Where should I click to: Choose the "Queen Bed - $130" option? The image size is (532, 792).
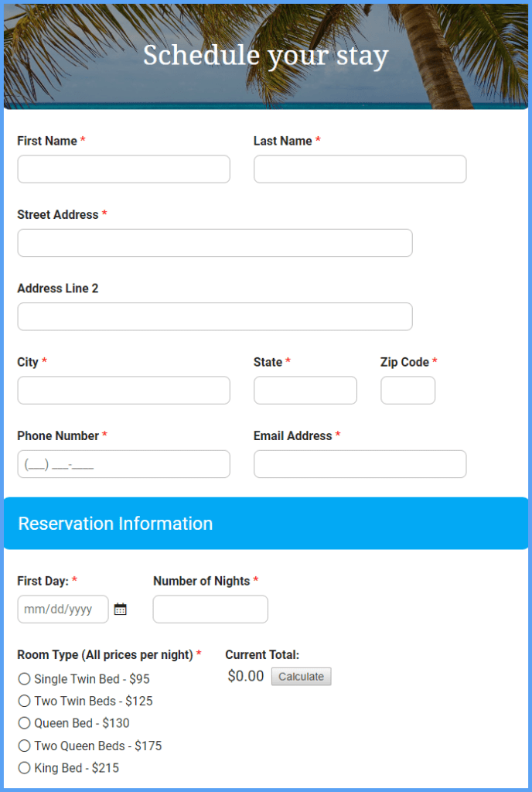(24, 723)
